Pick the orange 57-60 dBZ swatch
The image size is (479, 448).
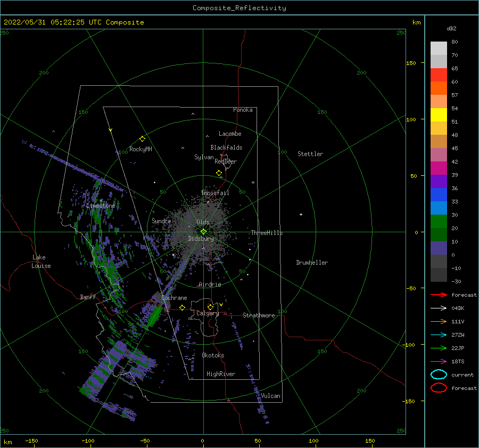[439, 88]
